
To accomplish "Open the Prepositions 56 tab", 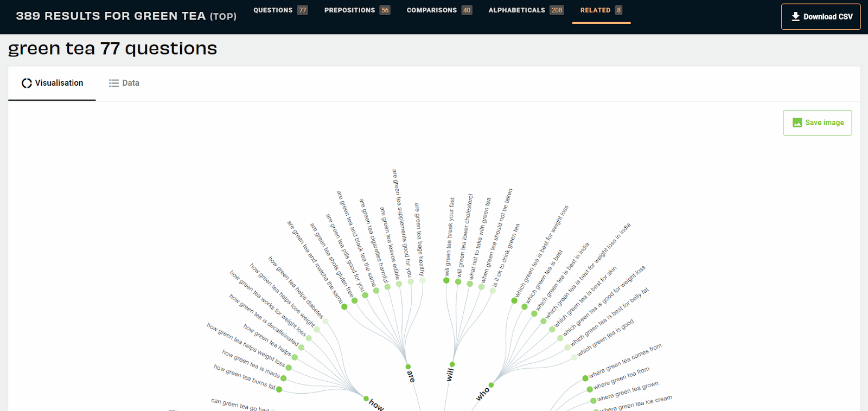I will (357, 10).
